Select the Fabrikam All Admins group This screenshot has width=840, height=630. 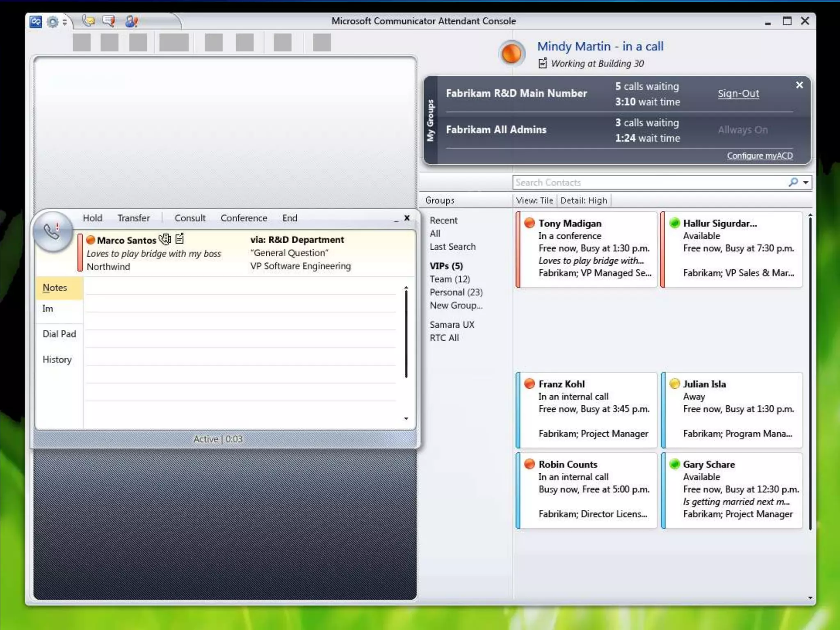coord(496,130)
